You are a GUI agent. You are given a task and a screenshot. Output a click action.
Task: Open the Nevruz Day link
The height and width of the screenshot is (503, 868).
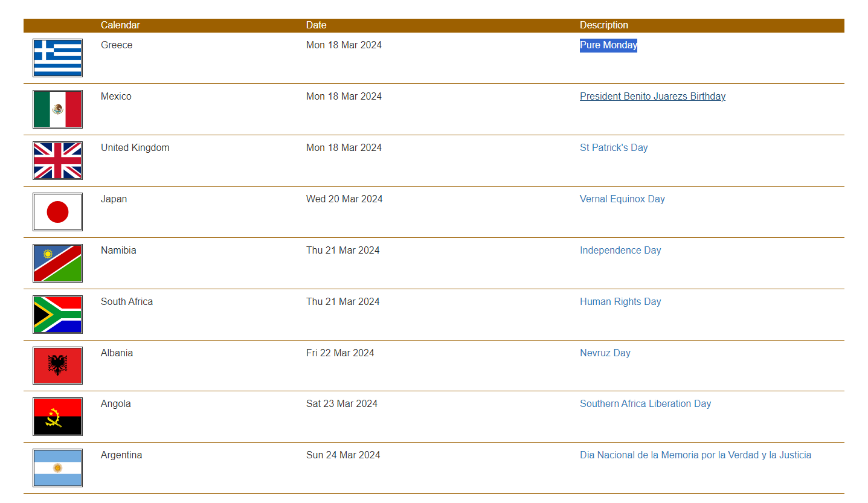(605, 353)
